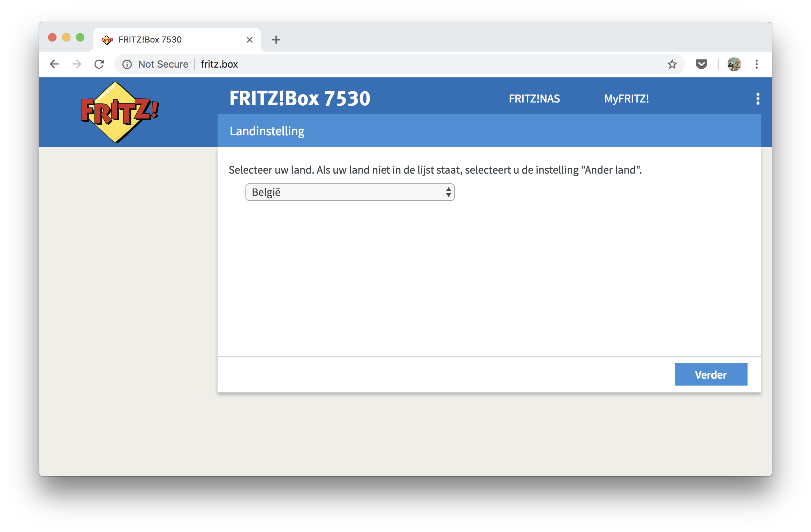Click the Landinstelling section header
The width and height of the screenshot is (811, 532).
(267, 131)
